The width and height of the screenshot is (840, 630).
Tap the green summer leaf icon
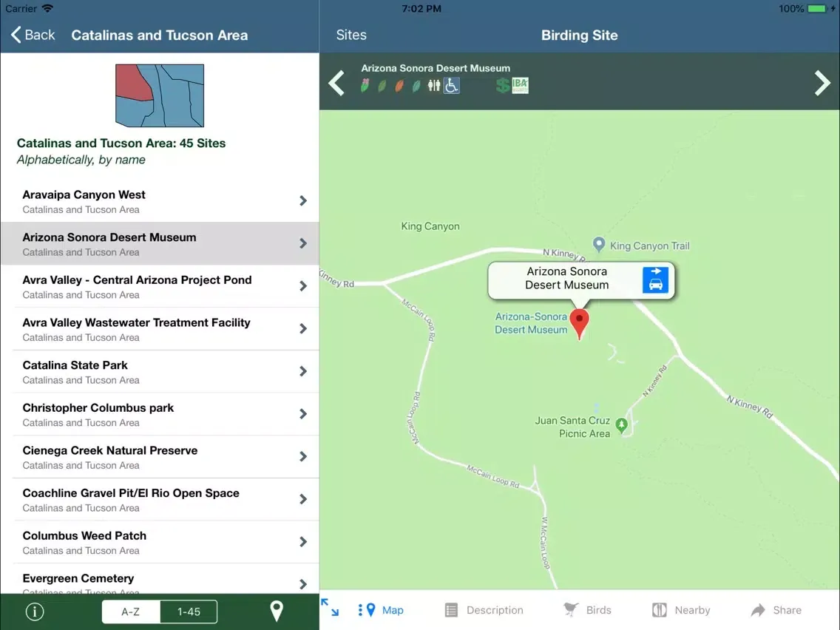point(382,86)
